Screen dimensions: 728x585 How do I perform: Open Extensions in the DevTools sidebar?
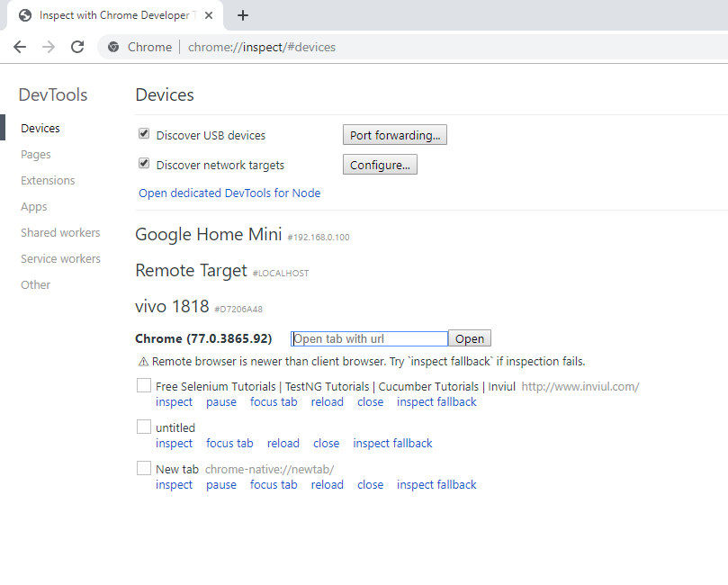48,181
